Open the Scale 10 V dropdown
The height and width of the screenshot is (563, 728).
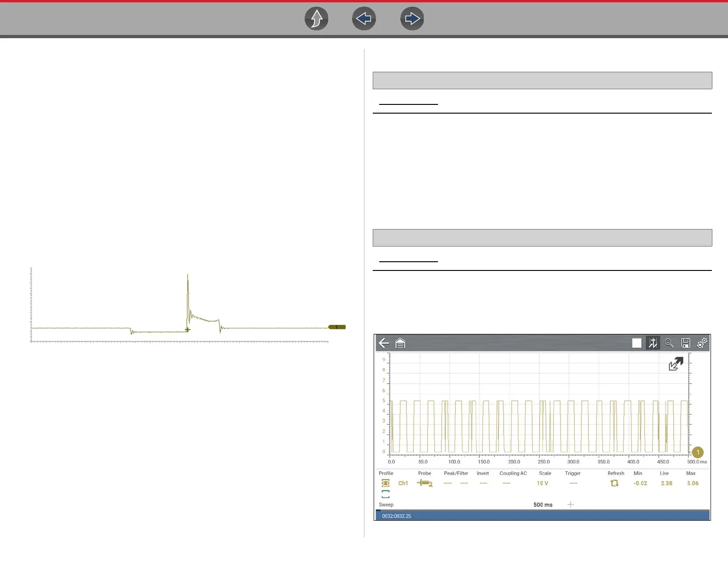(x=543, y=483)
